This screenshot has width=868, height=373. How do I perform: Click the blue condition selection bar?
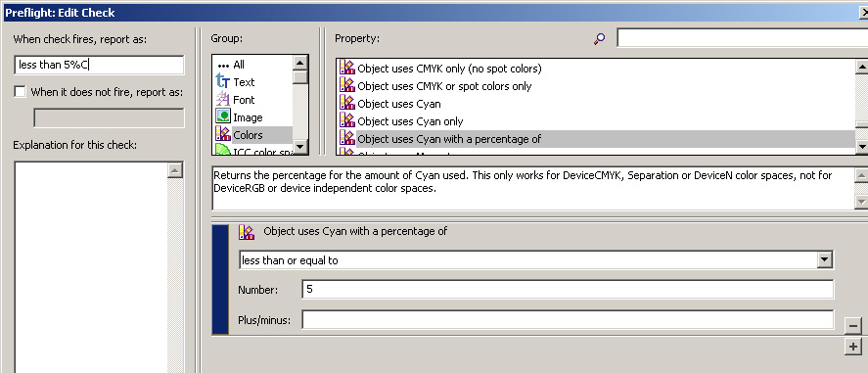tap(220, 279)
